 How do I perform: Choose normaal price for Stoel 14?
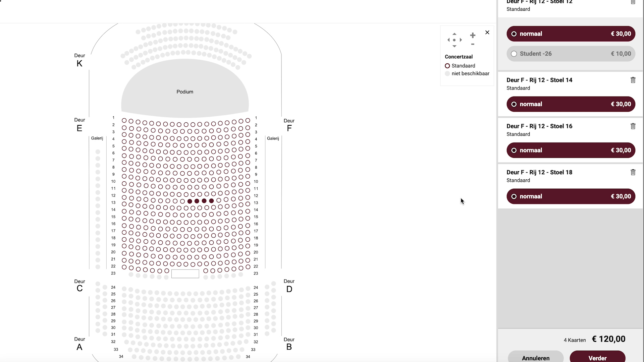coord(571,104)
